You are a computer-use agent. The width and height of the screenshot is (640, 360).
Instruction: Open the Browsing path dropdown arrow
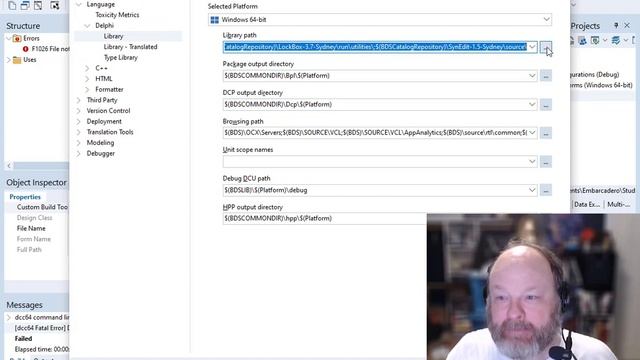(x=532, y=133)
